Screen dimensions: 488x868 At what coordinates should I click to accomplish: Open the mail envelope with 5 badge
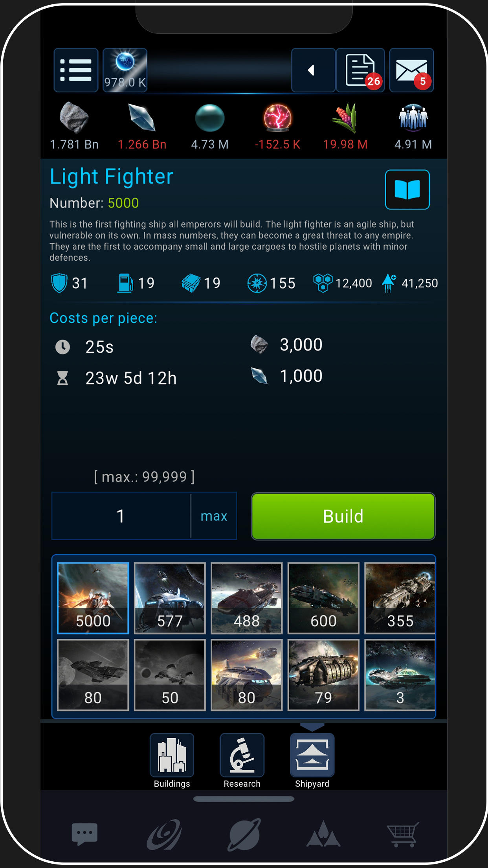tap(411, 70)
